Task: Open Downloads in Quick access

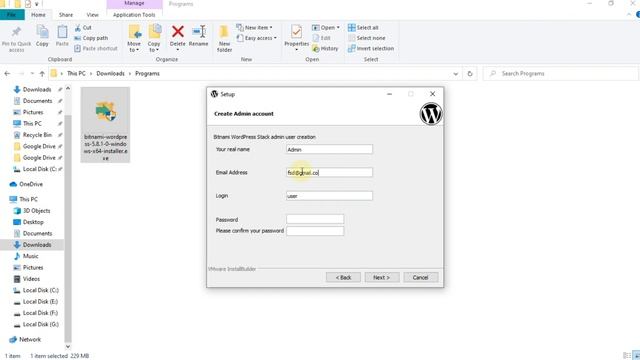Action: coord(37,89)
